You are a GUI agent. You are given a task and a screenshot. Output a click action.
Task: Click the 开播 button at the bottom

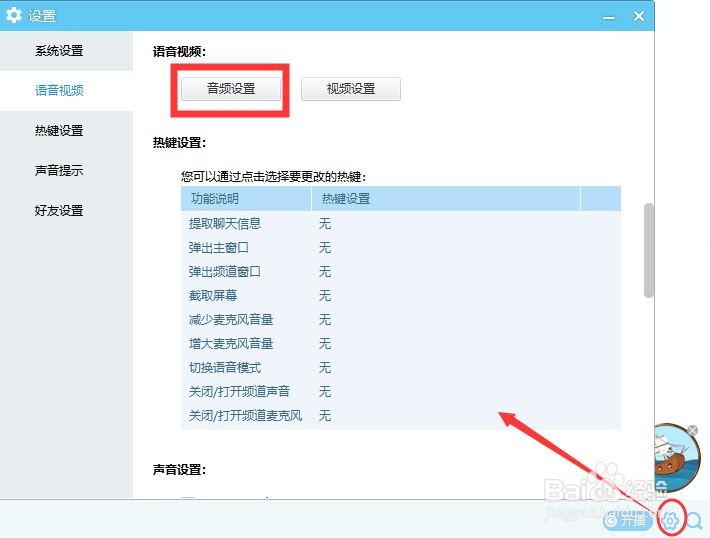coord(627,521)
